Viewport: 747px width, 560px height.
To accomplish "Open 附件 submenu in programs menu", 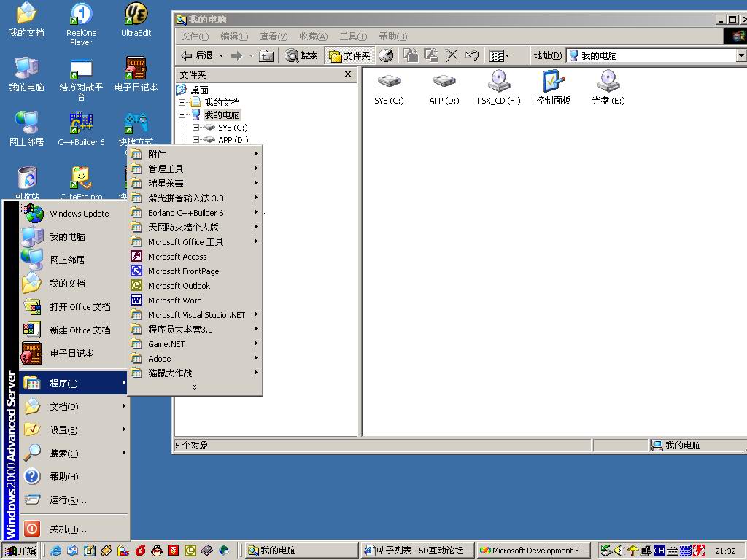I will [196, 154].
